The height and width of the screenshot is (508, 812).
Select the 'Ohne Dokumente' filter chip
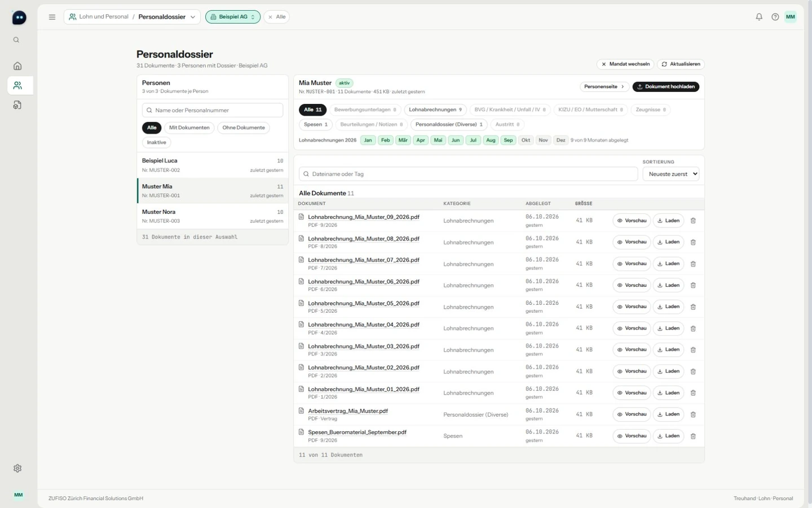coord(243,128)
